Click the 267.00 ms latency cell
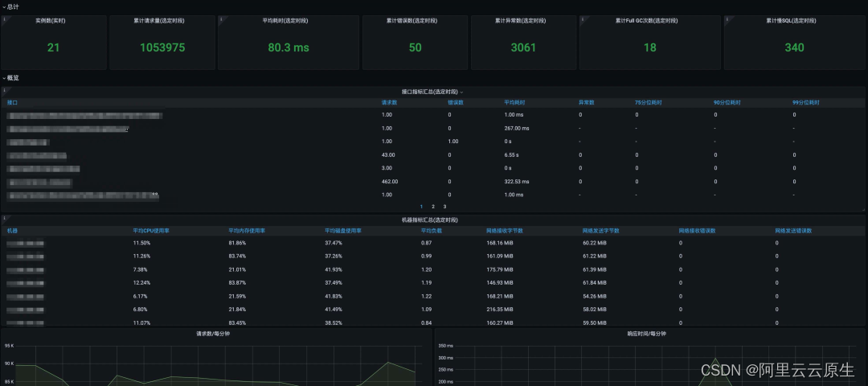The image size is (868, 386). point(517,128)
